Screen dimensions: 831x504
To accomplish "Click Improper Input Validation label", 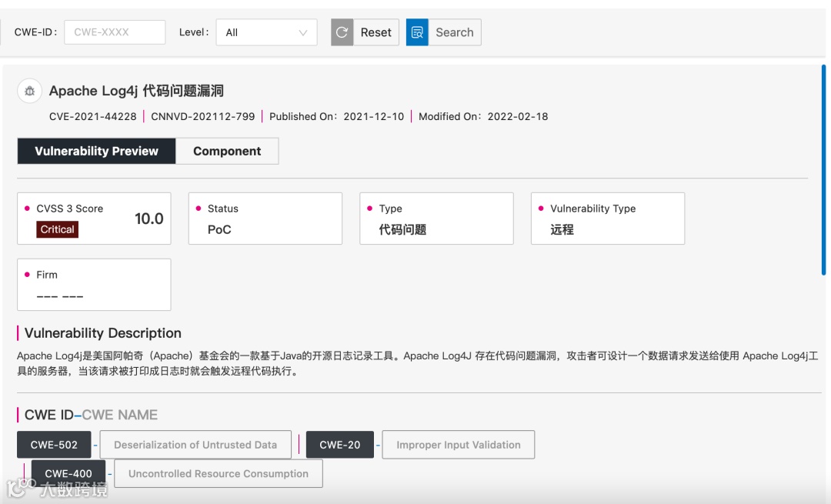I will 459,445.
